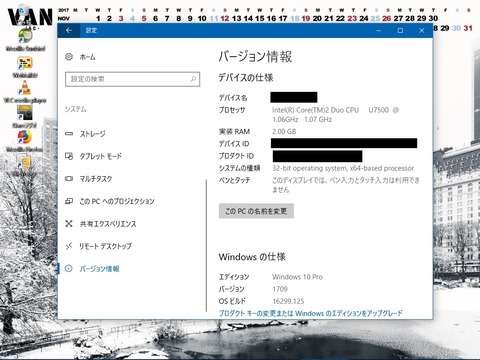Image resolution: width=480 pixels, height=360 pixels.
Task: Select the 共有エクスペリエンス icon
Action: coord(69,224)
